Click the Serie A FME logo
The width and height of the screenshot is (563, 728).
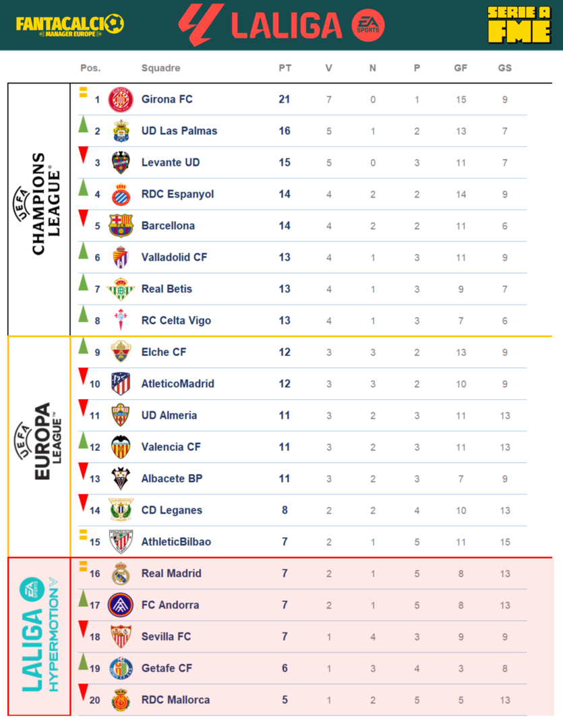tap(518, 25)
